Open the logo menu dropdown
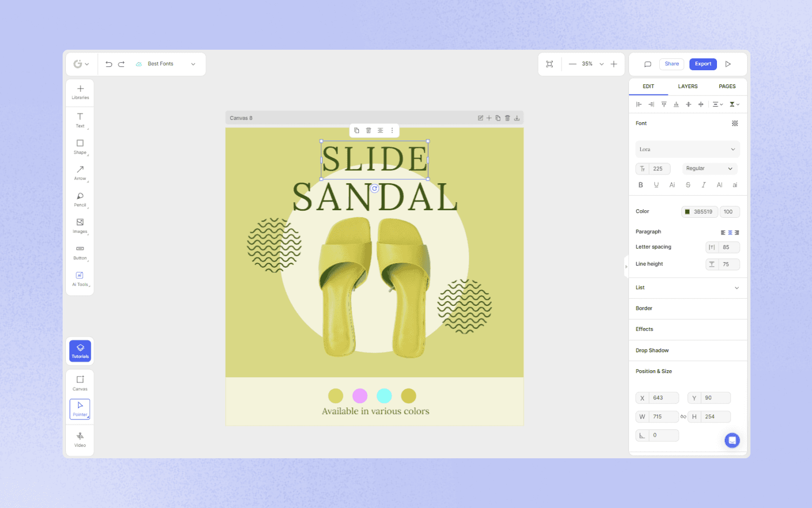This screenshot has width=812, height=508. click(x=81, y=64)
